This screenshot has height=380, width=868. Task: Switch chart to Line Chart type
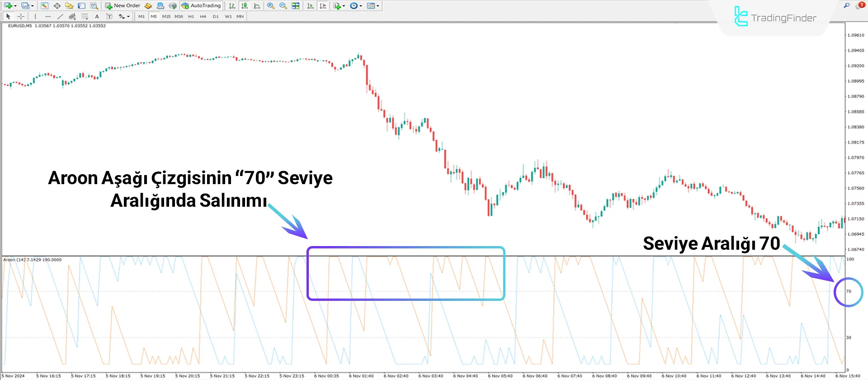[257, 5]
